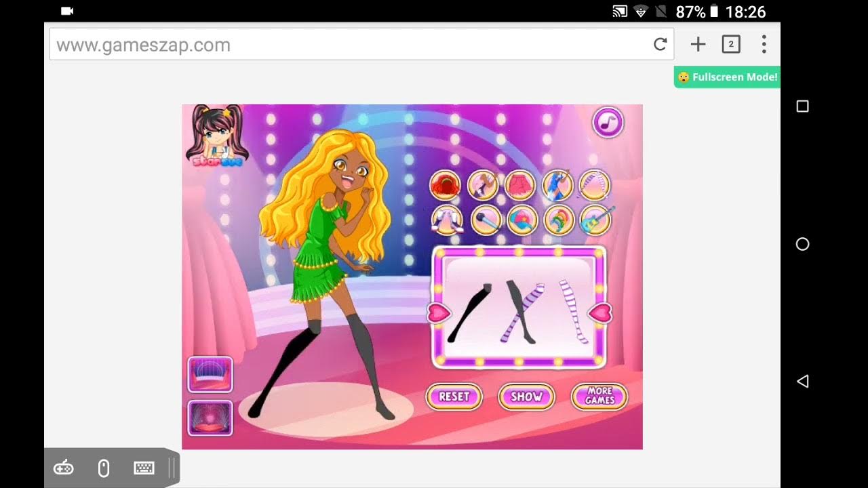Screen dimensions: 868x488
Task: Open the star hat category
Action: 522,220
